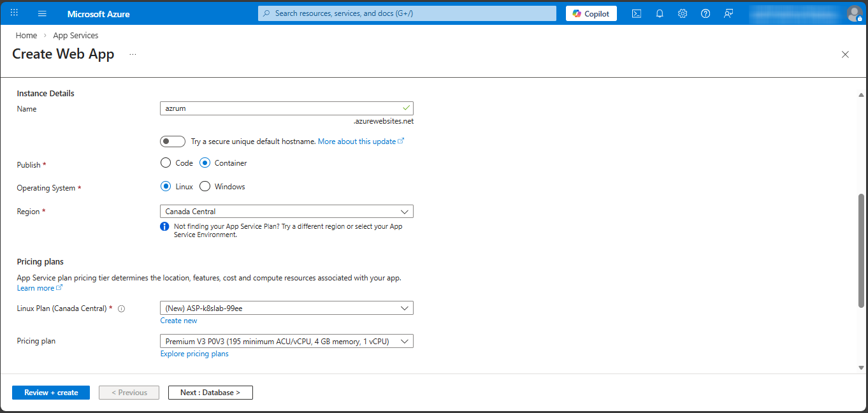Viewport: 868px width, 413px height.
Task: Open the Azure apps grid launcher
Action: pos(14,13)
